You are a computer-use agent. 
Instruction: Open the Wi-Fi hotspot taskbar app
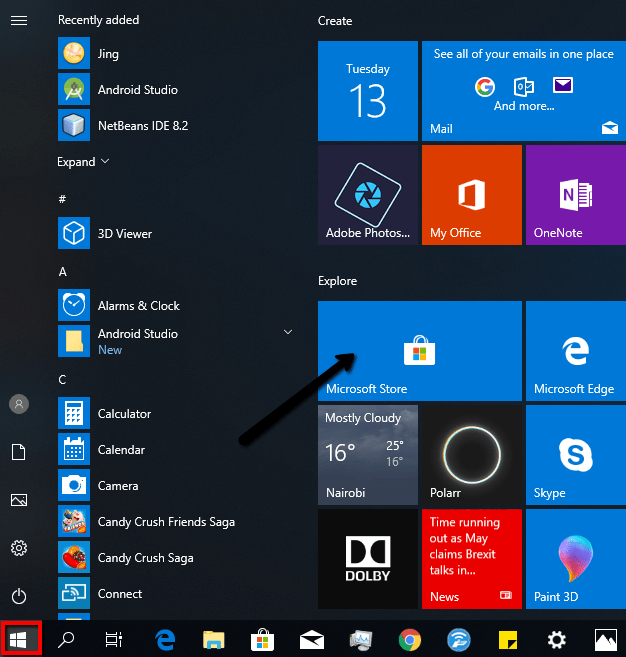pos(459,640)
